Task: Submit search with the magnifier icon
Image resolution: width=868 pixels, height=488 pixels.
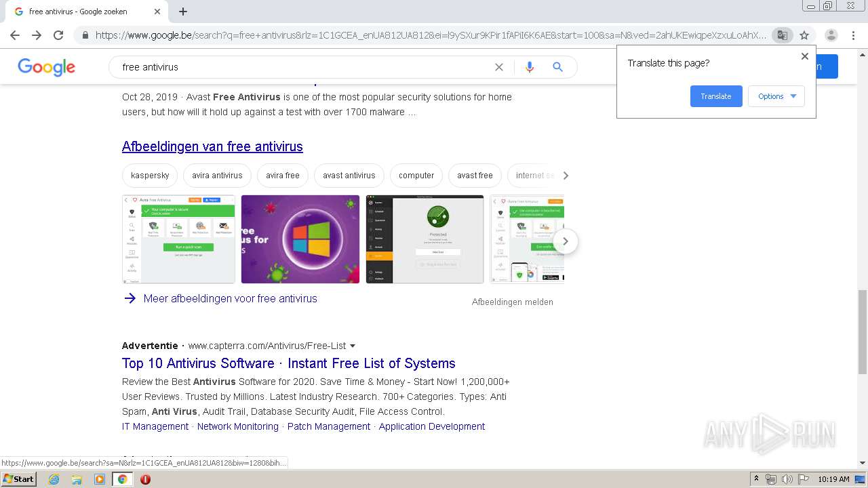Action: click(x=557, y=67)
